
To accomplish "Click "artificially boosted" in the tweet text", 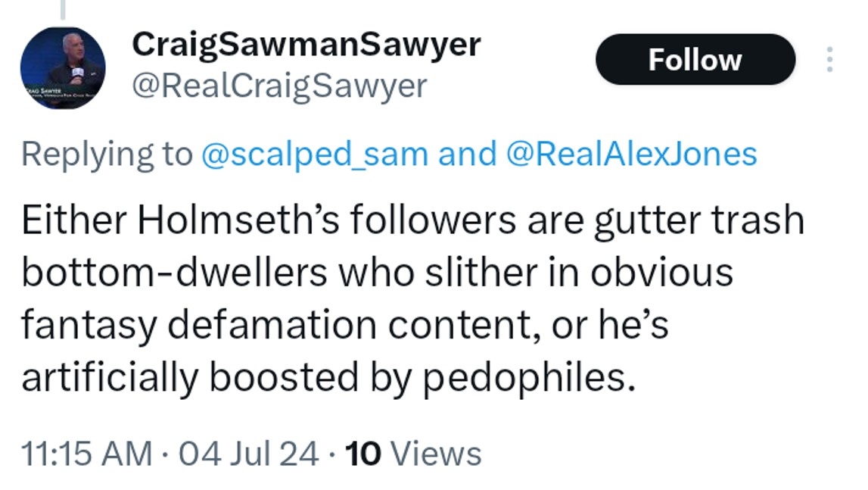I will pyautogui.click(x=202, y=378).
